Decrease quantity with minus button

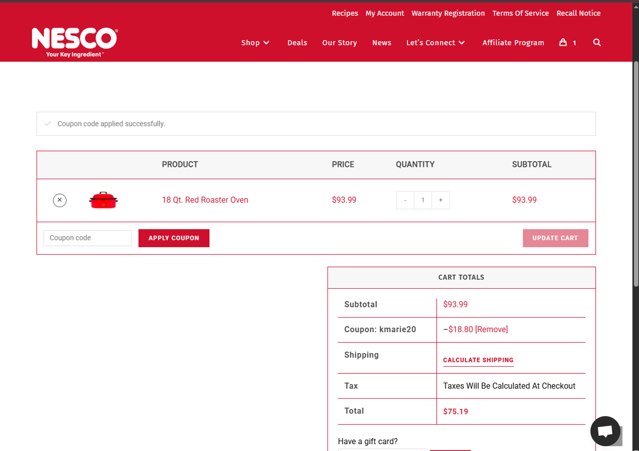[x=405, y=200]
